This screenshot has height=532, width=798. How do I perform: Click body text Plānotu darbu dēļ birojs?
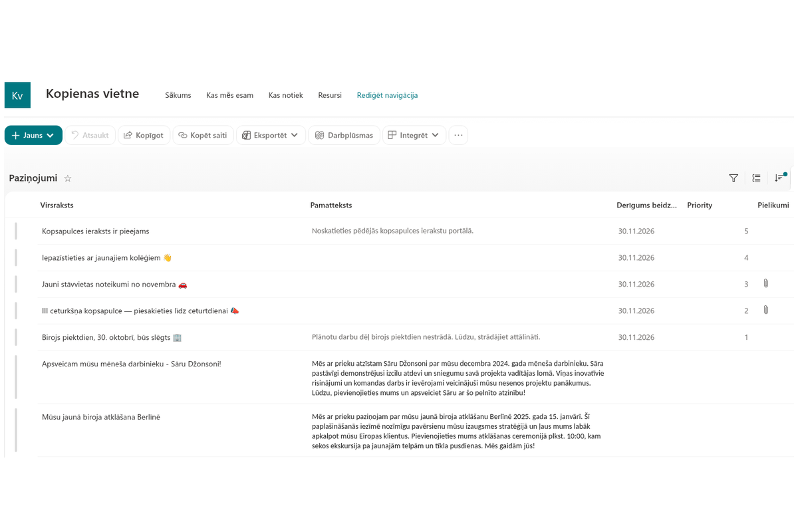[426, 336]
